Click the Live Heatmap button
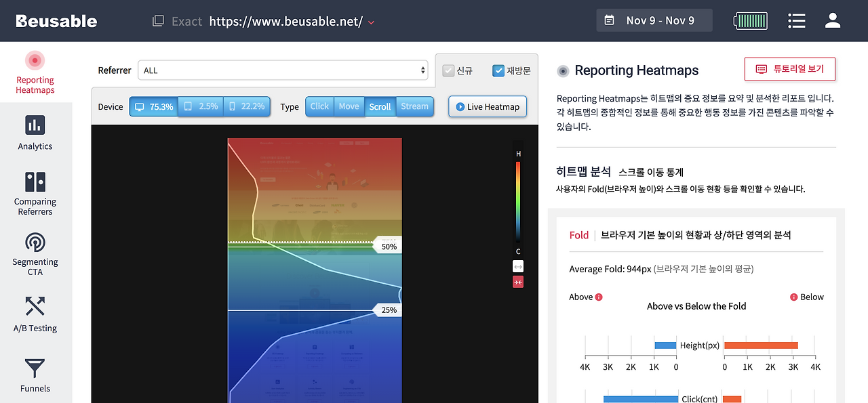The image size is (868, 403). pyautogui.click(x=488, y=106)
